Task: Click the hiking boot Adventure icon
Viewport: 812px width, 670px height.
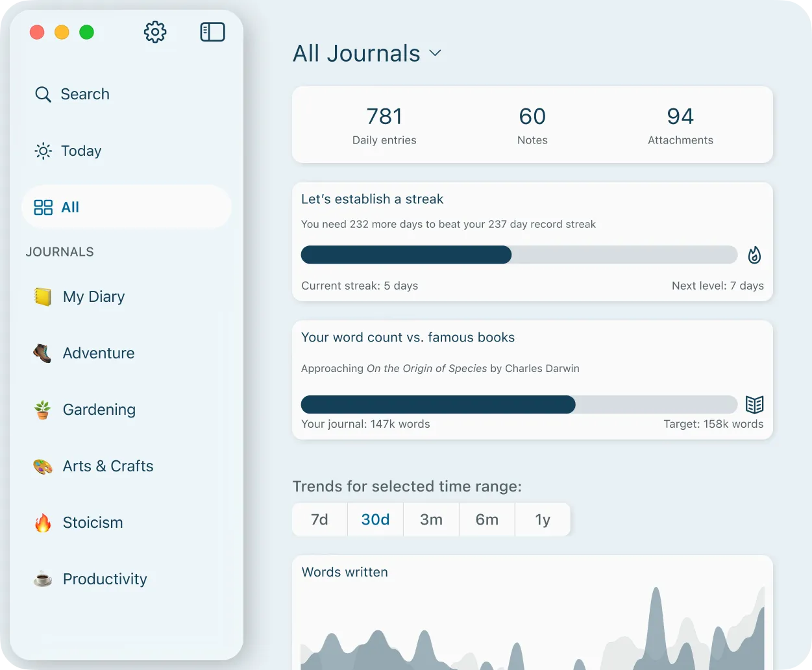Action: (x=43, y=353)
